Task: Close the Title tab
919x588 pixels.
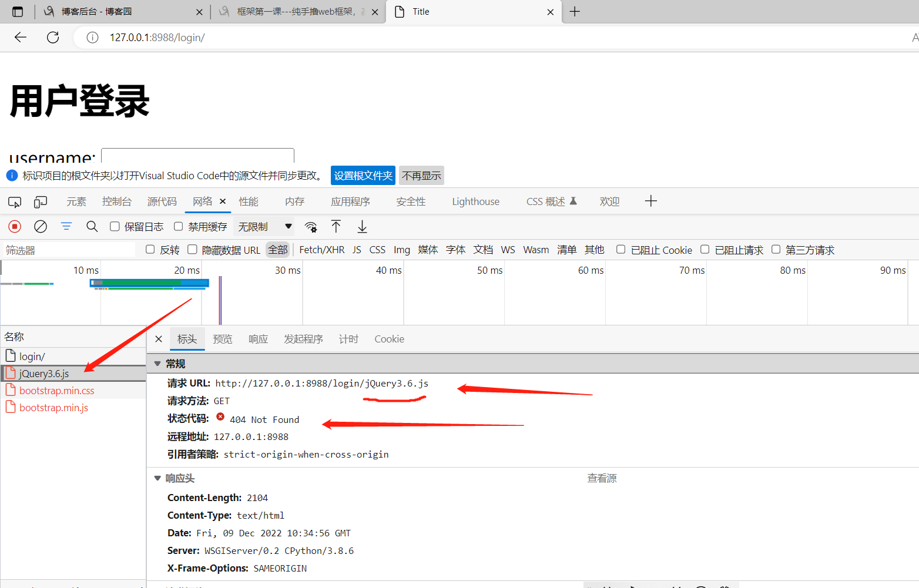Action: (551, 12)
